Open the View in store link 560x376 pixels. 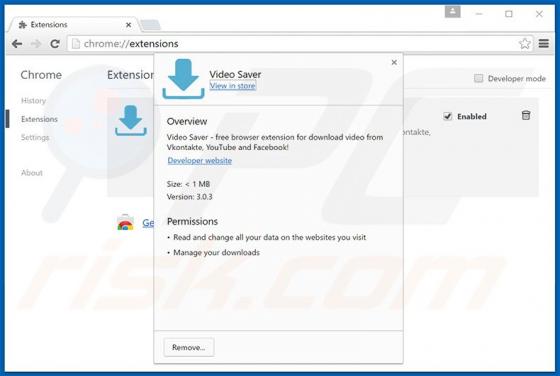pos(232,86)
